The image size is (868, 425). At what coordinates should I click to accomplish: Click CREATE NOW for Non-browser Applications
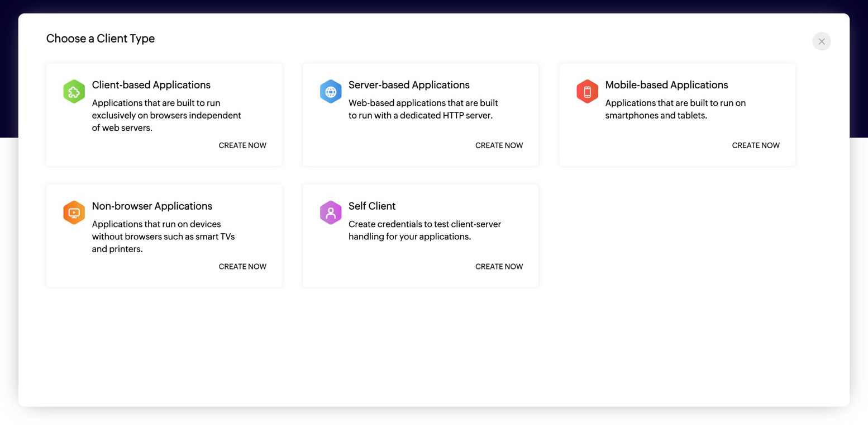pyautogui.click(x=242, y=267)
